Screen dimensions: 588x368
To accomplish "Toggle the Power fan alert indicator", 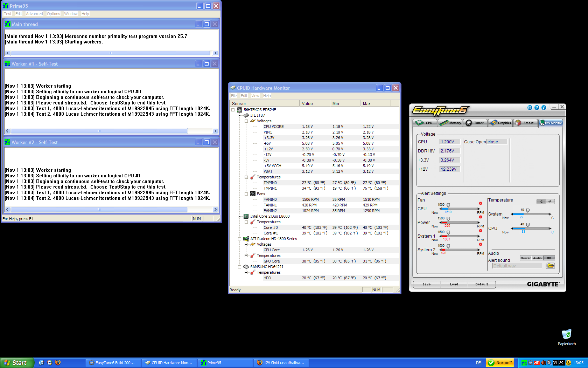I will [481, 217].
